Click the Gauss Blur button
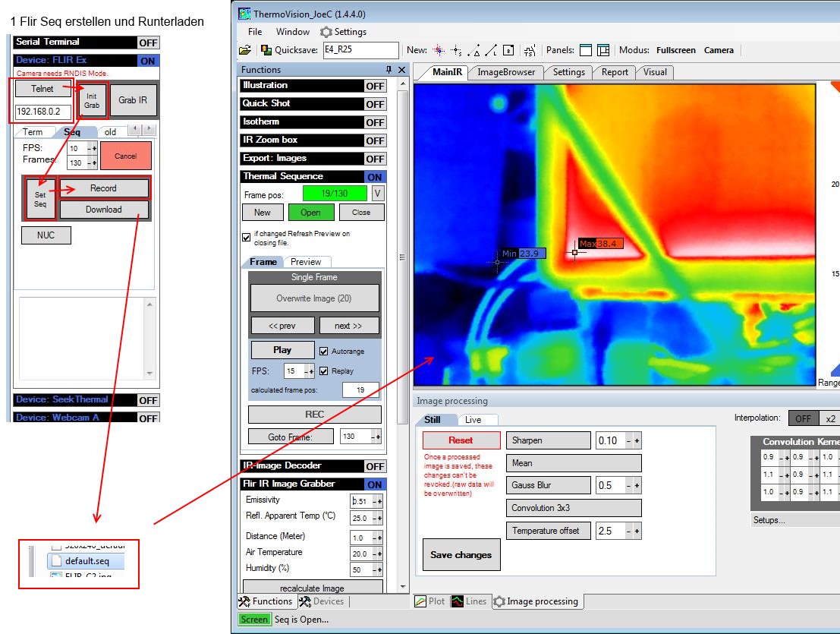 tap(549, 485)
